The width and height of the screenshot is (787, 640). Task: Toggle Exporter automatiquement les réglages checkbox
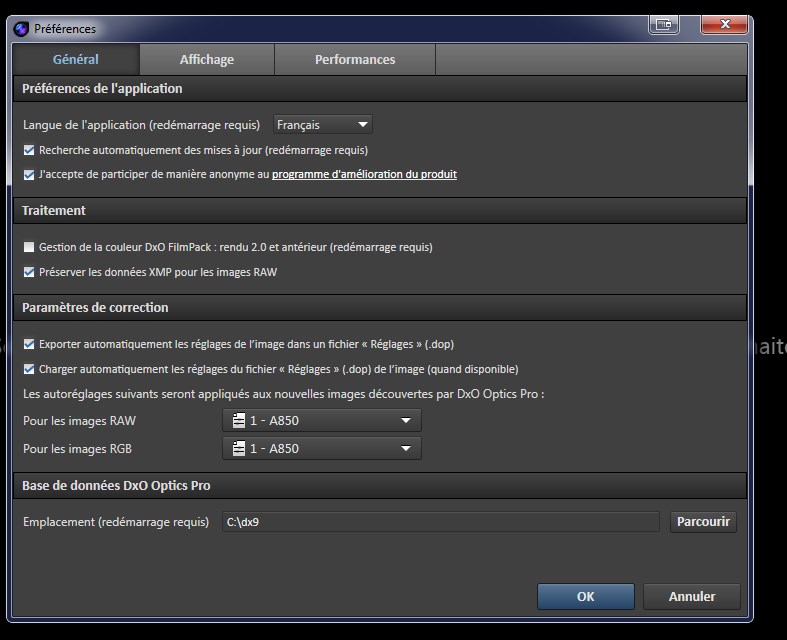click(x=29, y=344)
